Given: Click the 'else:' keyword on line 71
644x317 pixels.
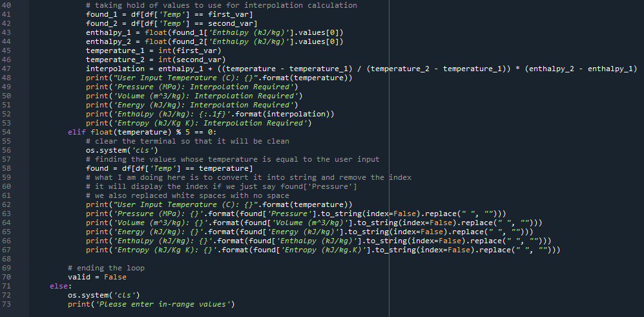Looking at the screenshot, I should coord(61,286).
